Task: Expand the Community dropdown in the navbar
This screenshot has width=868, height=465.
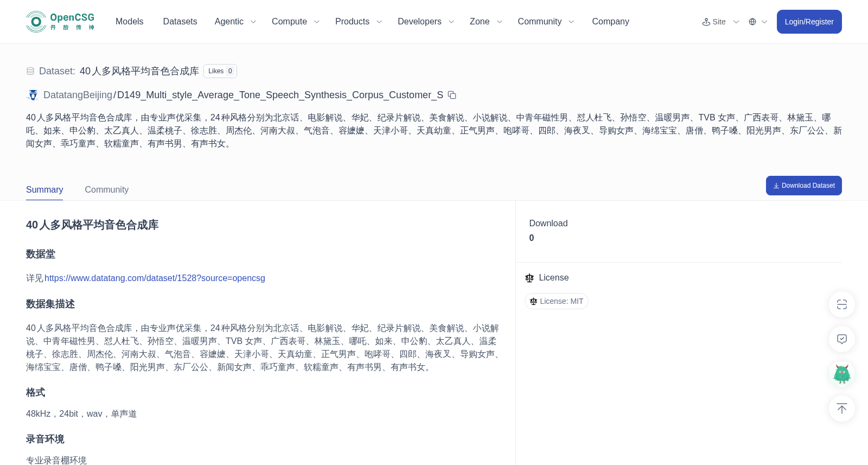Action: point(546,22)
